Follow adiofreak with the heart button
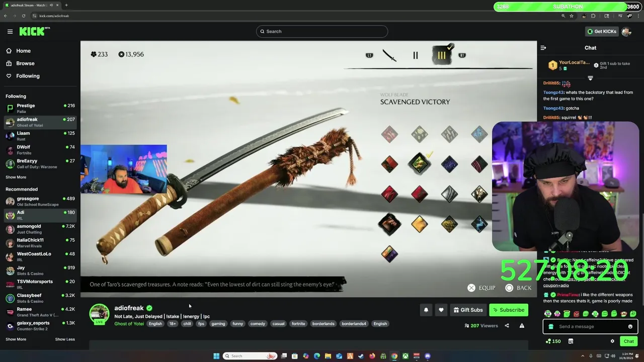The image size is (644, 362). 441,310
